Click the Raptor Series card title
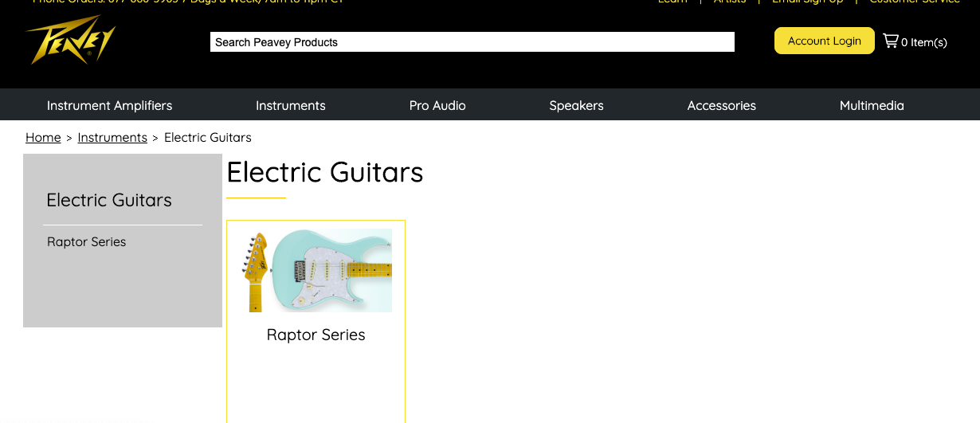This screenshot has width=980, height=423. coord(316,335)
